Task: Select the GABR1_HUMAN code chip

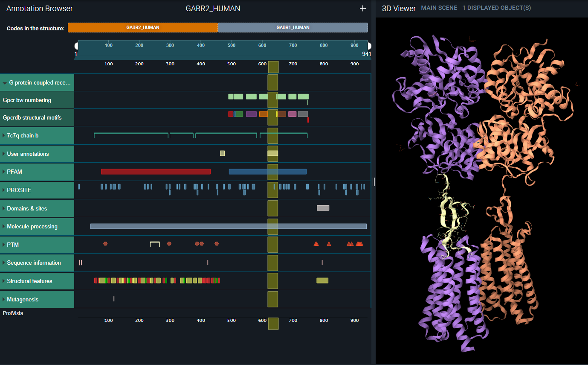Action: pyautogui.click(x=293, y=27)
